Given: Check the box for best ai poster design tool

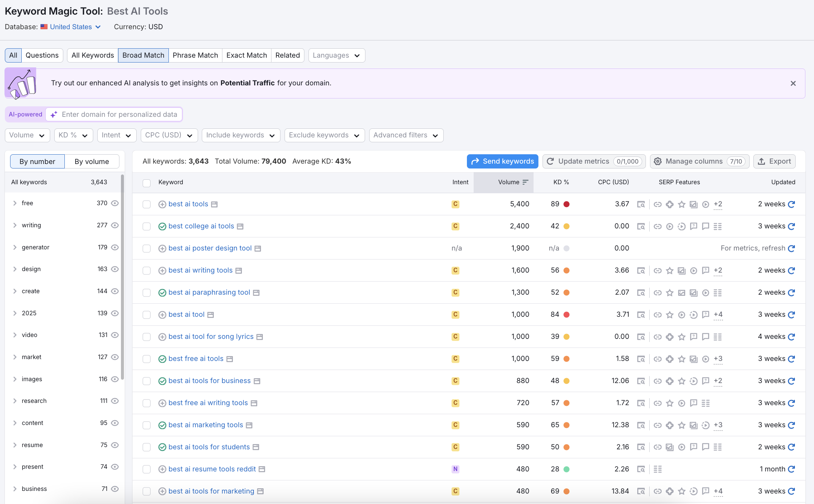Looking at the screenshot, I should (146, 249).
